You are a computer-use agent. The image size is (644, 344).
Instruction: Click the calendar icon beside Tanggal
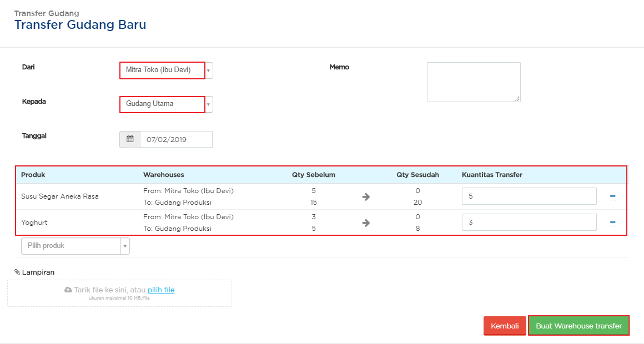pos(130,139)
